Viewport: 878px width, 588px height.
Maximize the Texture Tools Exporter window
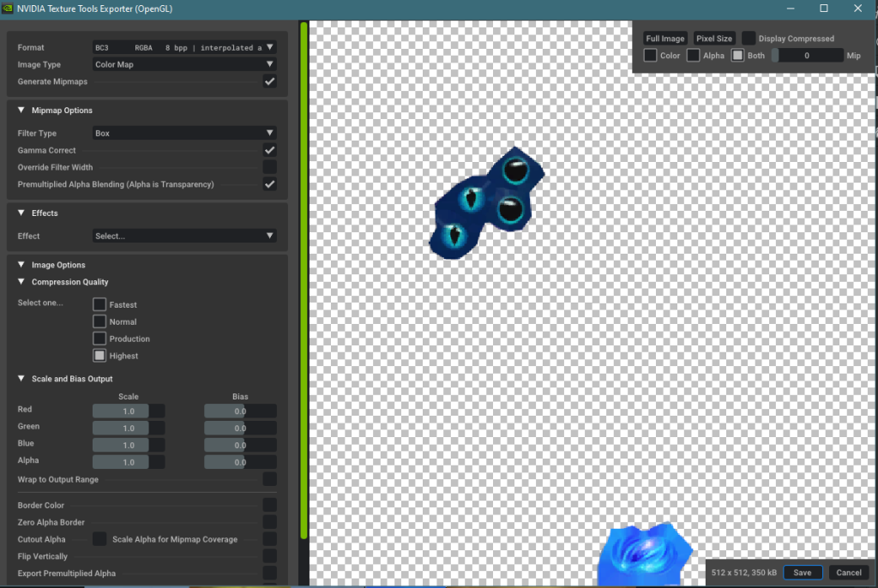pos(824,9)
